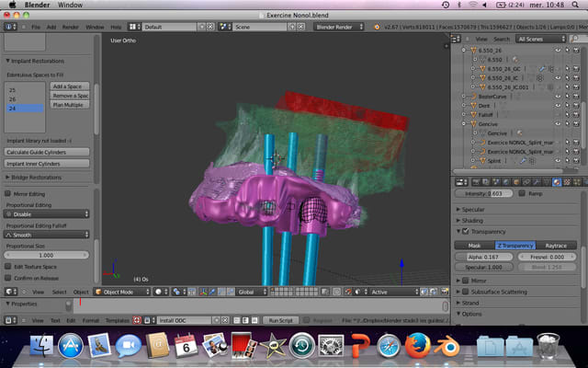The width and height of the screenshot is (588, 368).
Task: Open the Spotlight search magnifier icon
Action: click(x=576, y=5)
